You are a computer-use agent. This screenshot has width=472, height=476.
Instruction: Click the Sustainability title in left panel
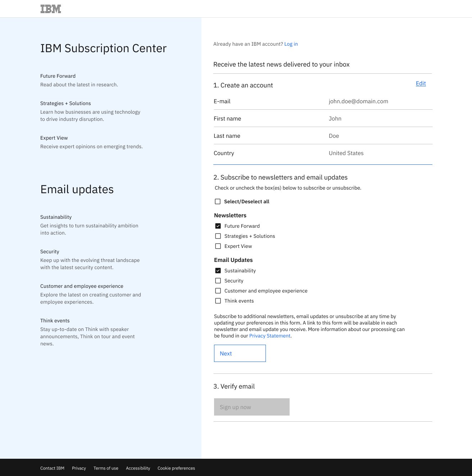pos(56,217)
